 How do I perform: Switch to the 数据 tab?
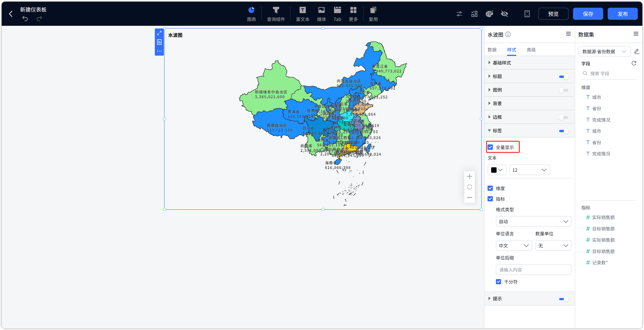click(x=492, y=50)
